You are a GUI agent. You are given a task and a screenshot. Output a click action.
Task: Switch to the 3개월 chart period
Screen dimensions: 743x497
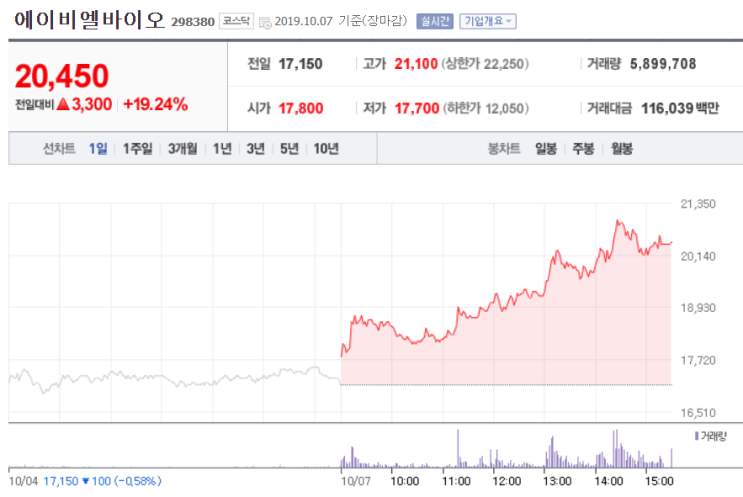pos(182,149)
